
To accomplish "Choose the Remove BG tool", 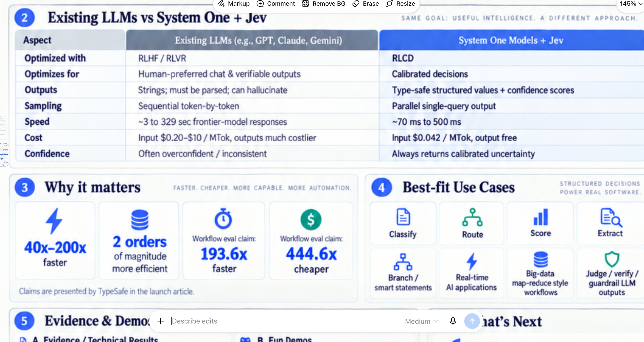I will [x=324, y=4].
